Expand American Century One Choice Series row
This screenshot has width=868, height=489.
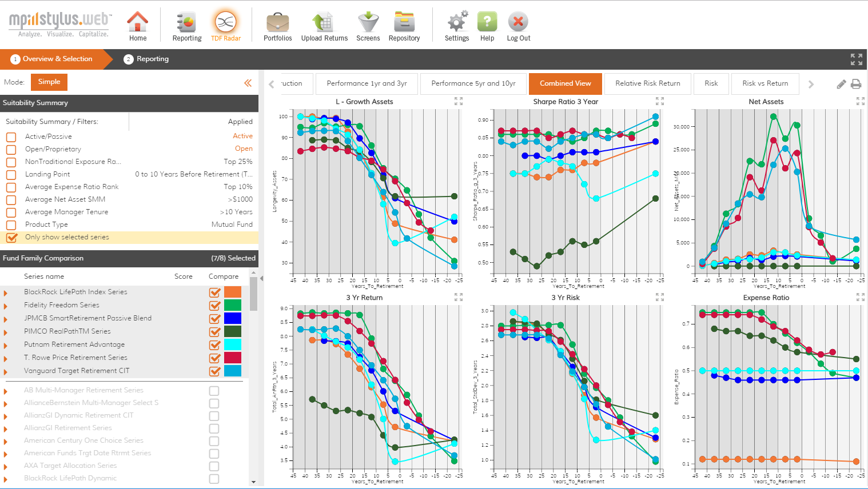(6, 442)
